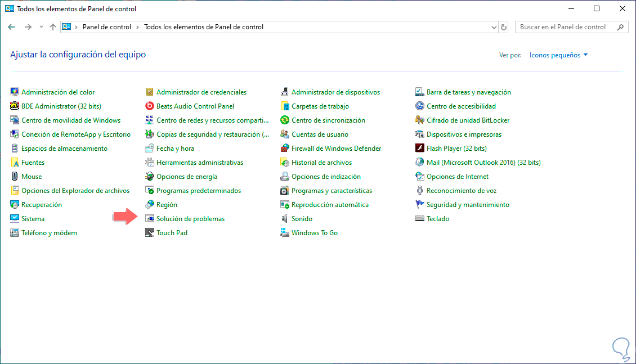Open Programas predeterminados link
Image resolution: width=636 pixels, height=364 pixels.
(199, 191)
